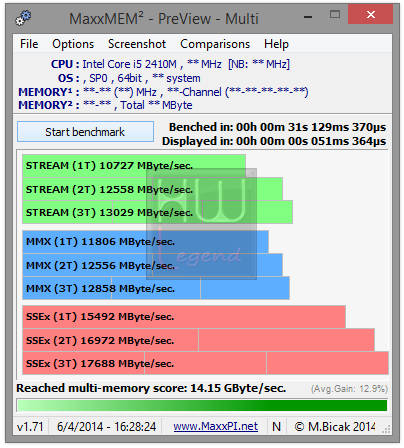This screenshot has height=448, width=404.
Task: Open the File menu
Action: click(x=29, y=44)
